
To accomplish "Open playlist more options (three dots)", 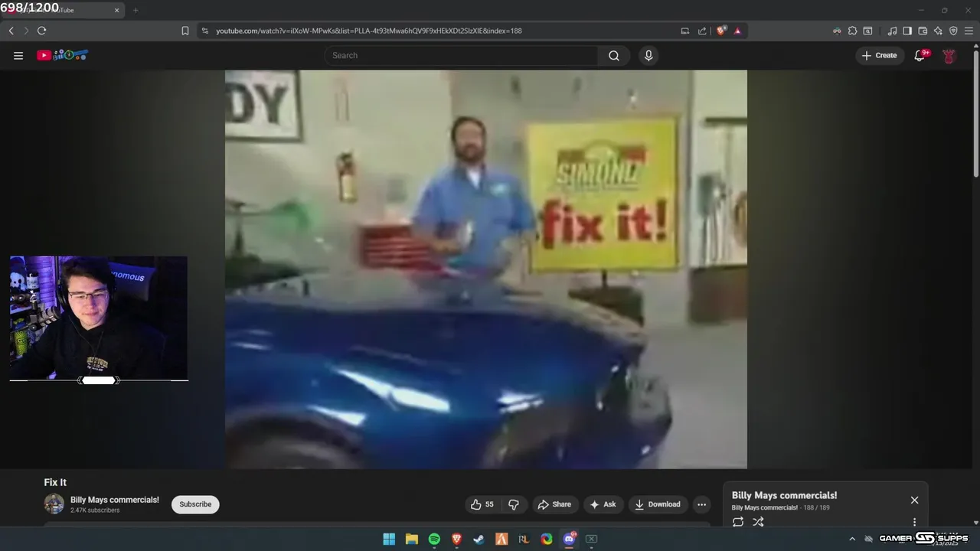I will click(x=914, y=522).
